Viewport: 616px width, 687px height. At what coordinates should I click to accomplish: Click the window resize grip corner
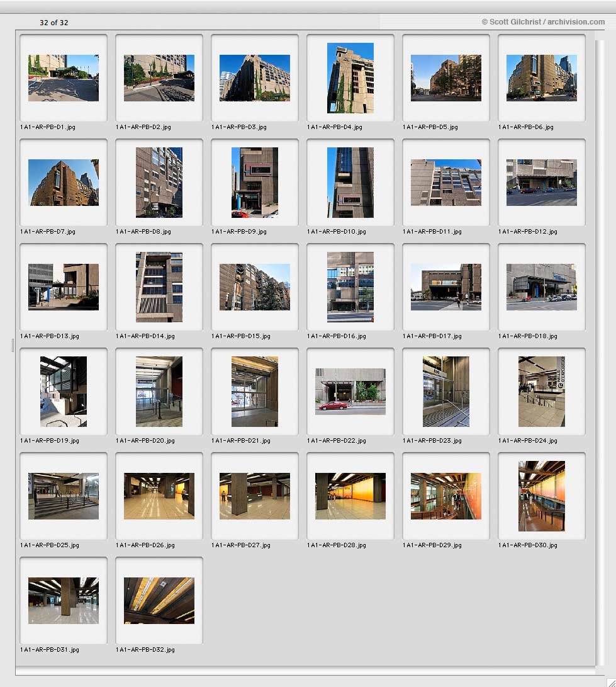tap(611, 682)
